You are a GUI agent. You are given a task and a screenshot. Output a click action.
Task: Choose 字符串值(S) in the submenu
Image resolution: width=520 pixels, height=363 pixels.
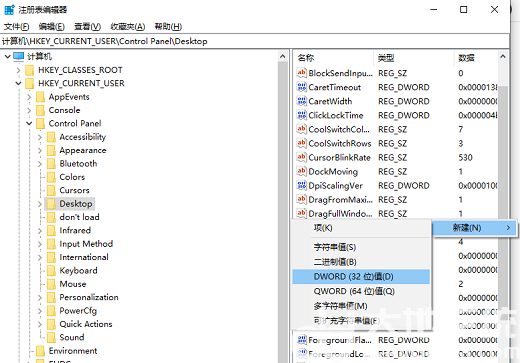point(361,247)
